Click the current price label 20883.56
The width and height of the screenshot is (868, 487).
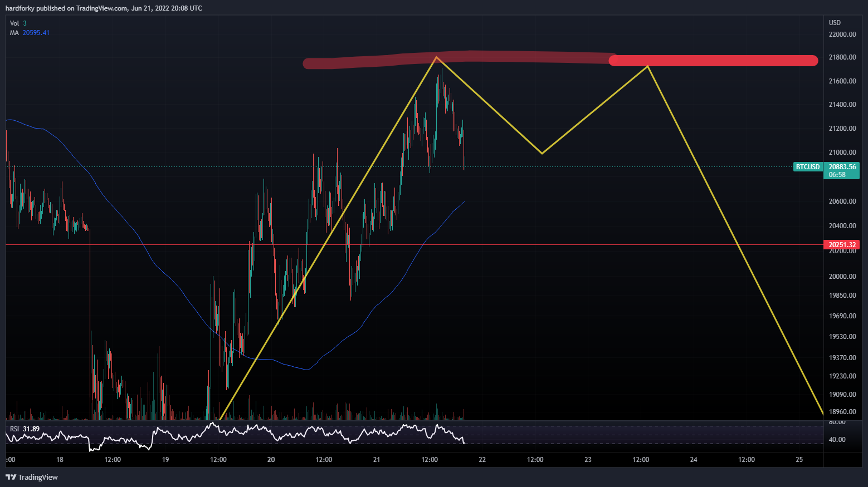pyautogui.click(x=842, y=167)
